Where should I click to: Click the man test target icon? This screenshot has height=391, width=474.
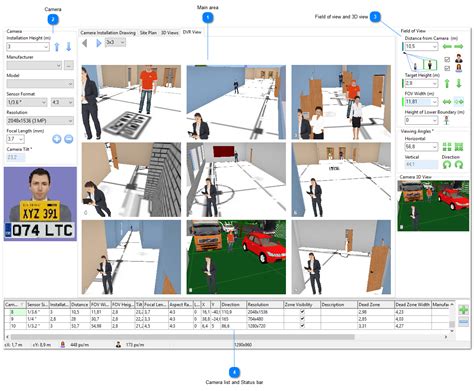tap(459, 58)
